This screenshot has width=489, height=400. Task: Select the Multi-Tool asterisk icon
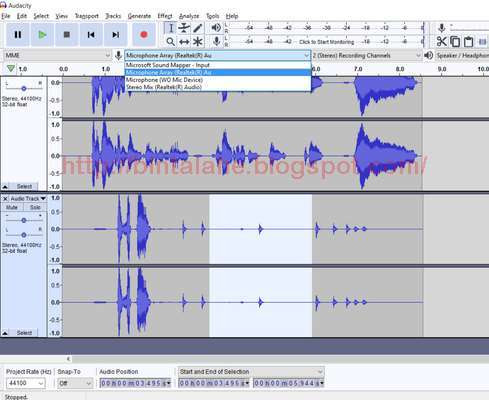[198, 42]
